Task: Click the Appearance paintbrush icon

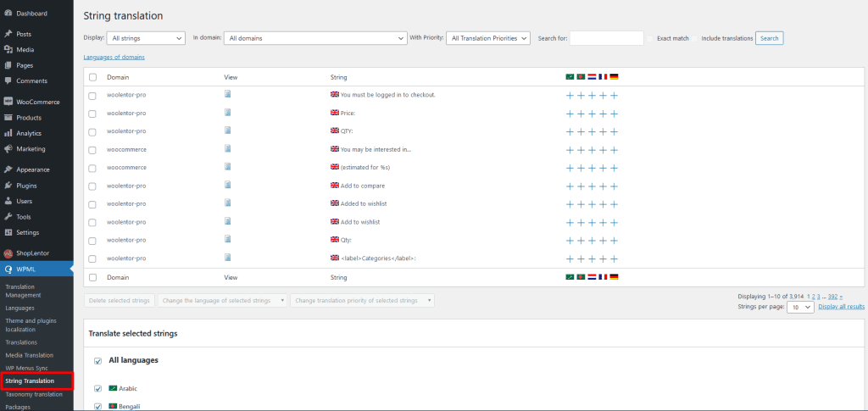Action: pos(8,169)
